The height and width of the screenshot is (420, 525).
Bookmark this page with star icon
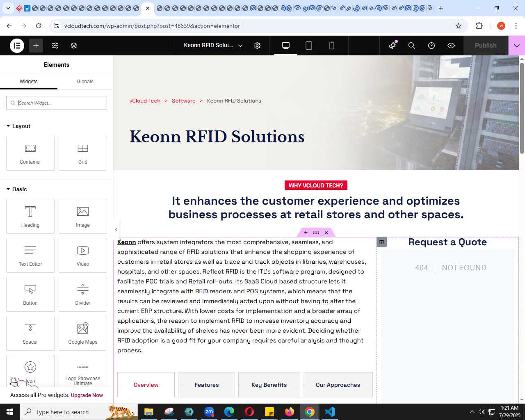pos(459,26)
